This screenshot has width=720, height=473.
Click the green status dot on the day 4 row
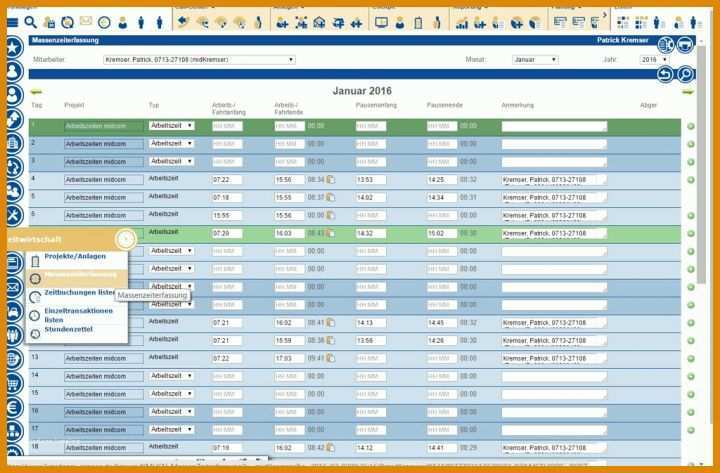(x=691, y=180)
